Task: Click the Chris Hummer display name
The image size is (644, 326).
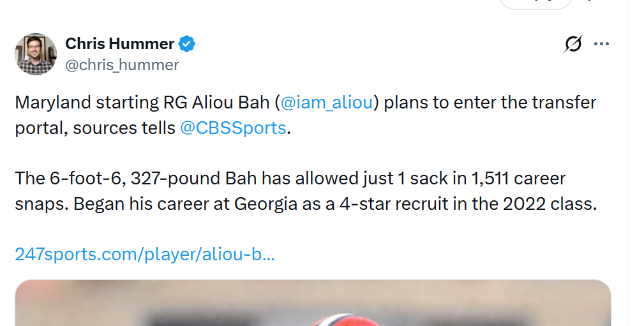Action: point(120,44)
